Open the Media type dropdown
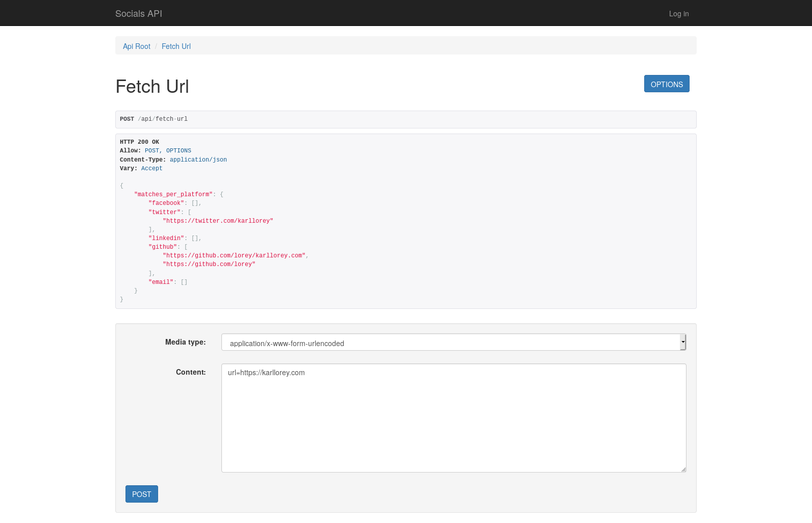 [454, 342]
